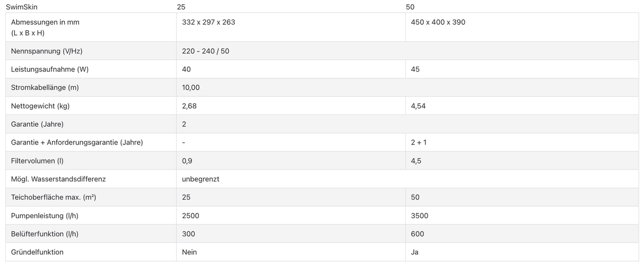
Task: Click the Pumpenleistung value 3500
Action: coord(420,216)
